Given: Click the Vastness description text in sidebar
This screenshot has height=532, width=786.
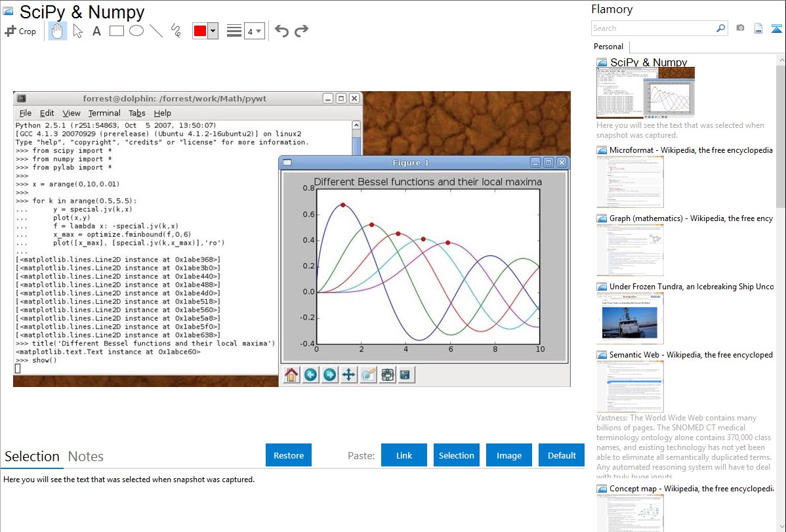Looking at the screenshot, I should pos(684,447).
